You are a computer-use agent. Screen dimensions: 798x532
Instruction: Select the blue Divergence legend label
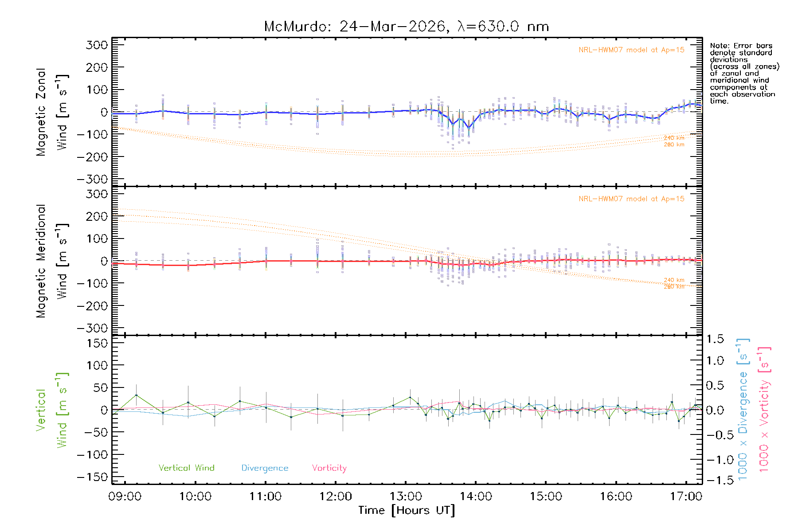pos(265,468)
